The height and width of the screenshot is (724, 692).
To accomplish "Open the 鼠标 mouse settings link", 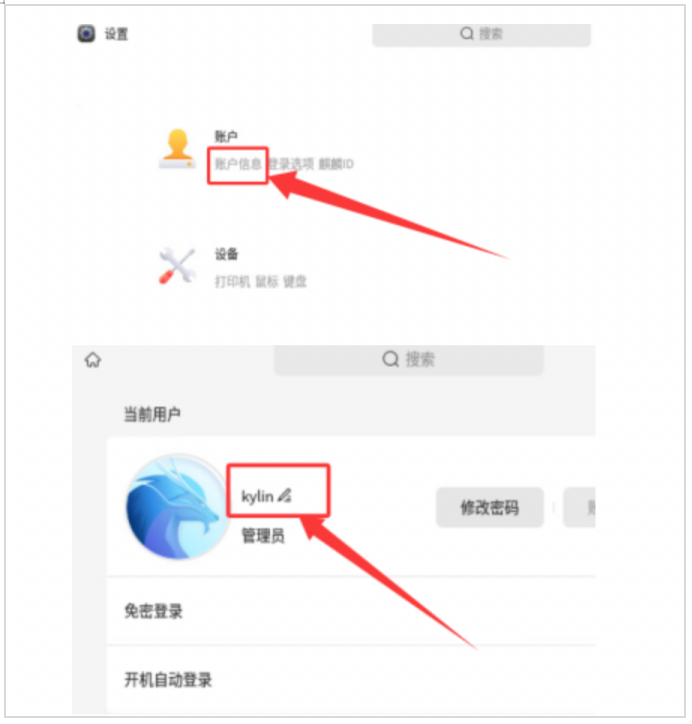I will point(268,283).
